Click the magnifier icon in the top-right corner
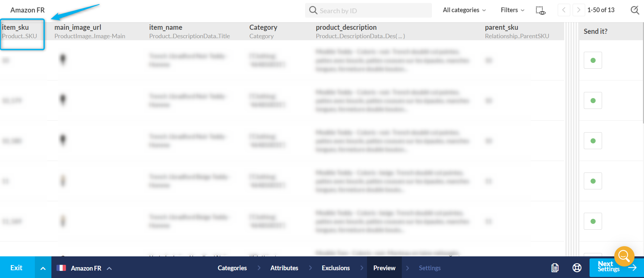This screenshot has width=644, height=278. point(635,10)
